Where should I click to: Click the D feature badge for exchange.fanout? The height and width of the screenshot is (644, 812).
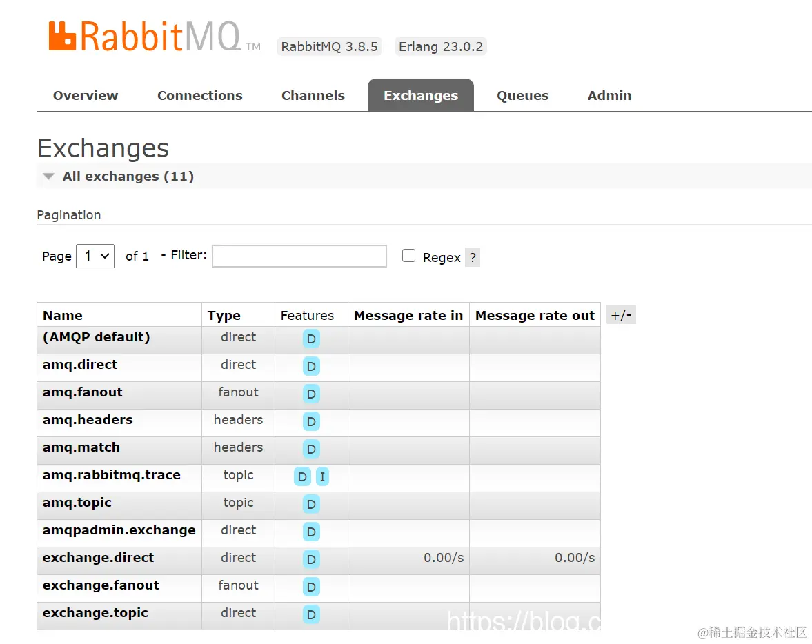point(311,587)
